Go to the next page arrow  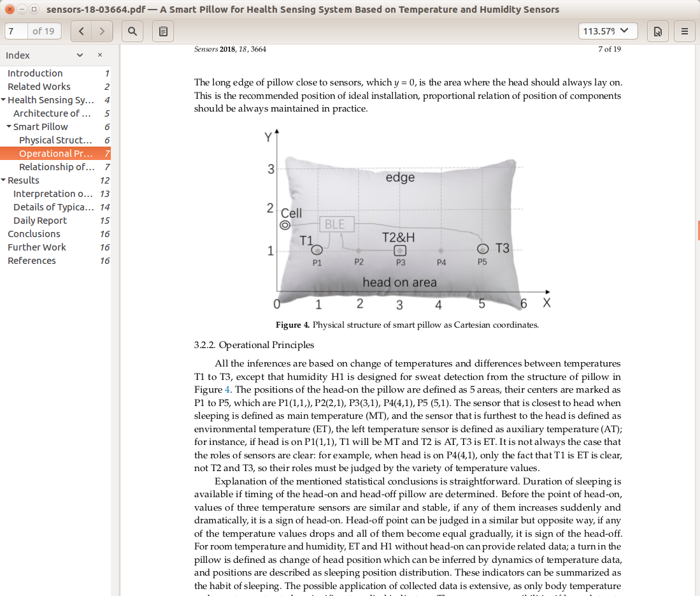[x=103, y=31]
